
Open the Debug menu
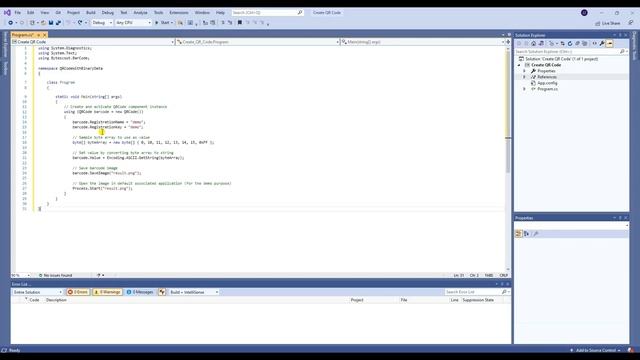(108, 13)
